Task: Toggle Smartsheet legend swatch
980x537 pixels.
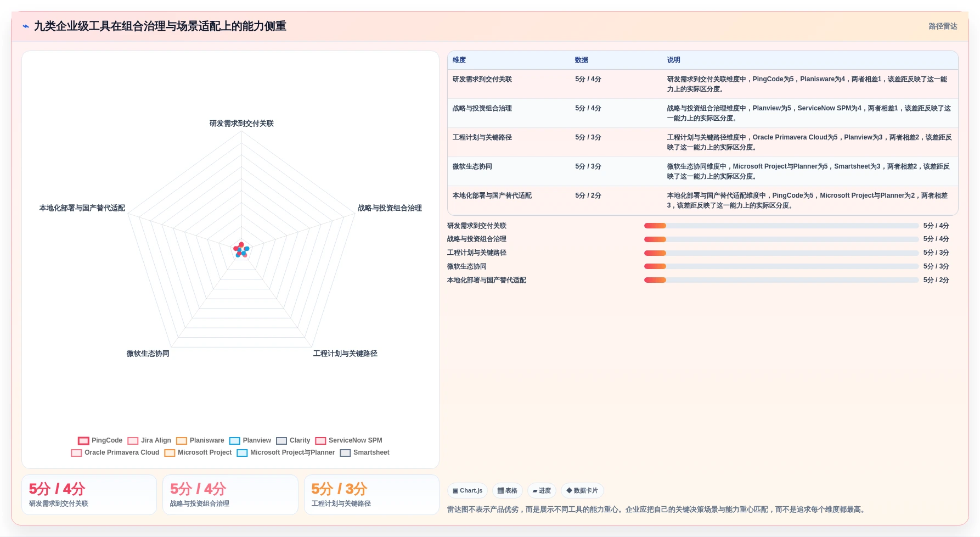Action: (345, 453)
